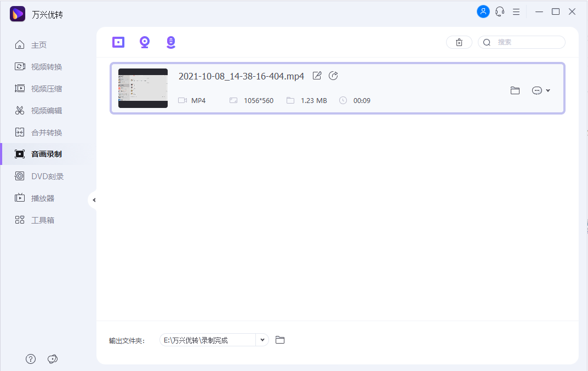
Task: Open the 工具箱 toolbox section
Action: [43, 220]
